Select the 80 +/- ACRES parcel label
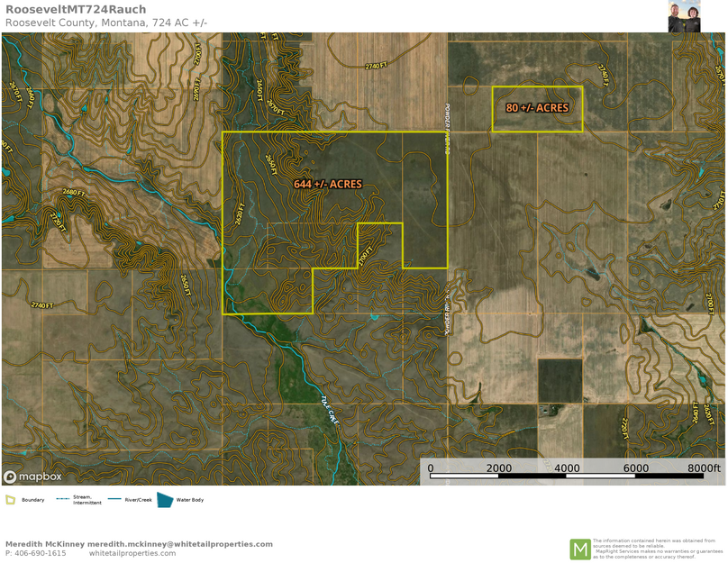 tap(537, 108)
